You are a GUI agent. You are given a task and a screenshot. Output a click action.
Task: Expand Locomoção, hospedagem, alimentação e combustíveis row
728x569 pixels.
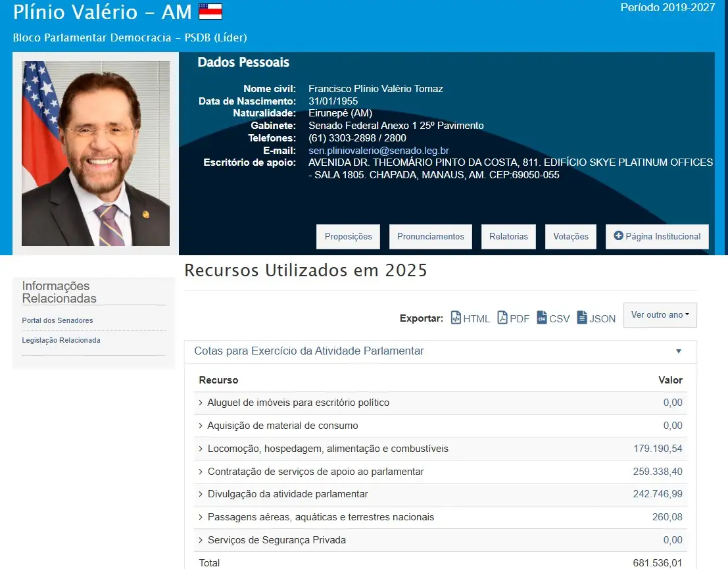(x=201, y=449)
